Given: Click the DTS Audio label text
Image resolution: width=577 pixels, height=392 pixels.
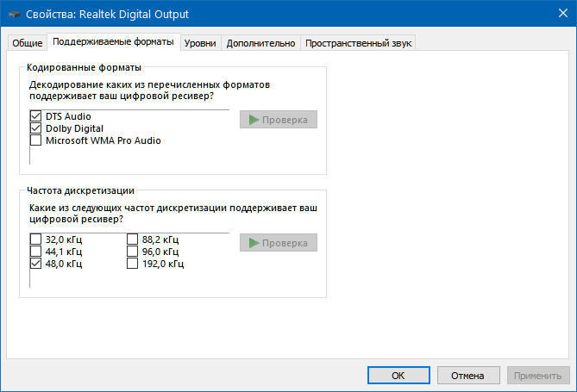Looking at the screenshot, I should click(x=68, y=116).
